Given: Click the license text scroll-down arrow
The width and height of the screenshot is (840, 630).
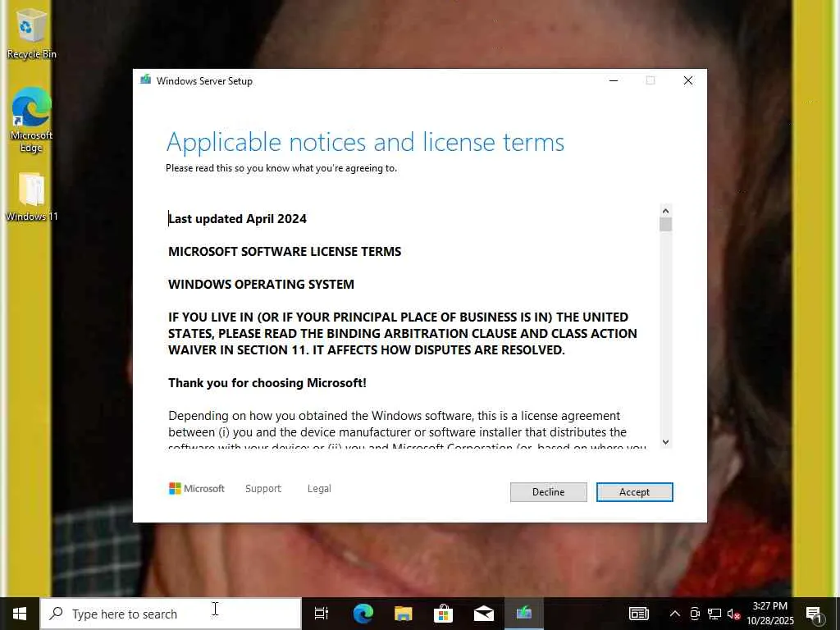Looking at the screenshot, I should (665, 442).
